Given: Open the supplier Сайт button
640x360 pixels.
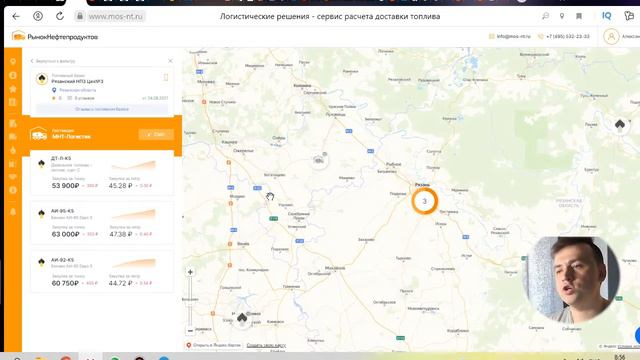Looking at the screenshot, I should tap(156, 134).
